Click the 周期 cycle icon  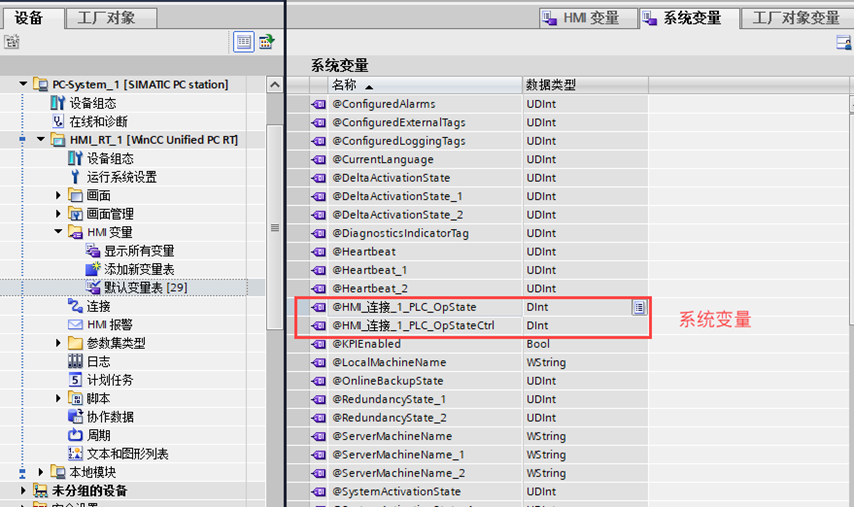pos(75,435)
